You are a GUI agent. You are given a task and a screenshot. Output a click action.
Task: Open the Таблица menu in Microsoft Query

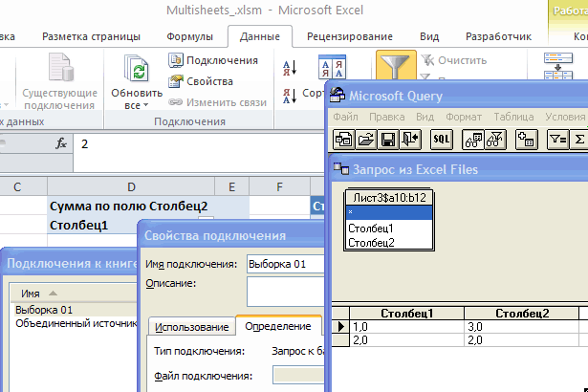tap(513, 117)
